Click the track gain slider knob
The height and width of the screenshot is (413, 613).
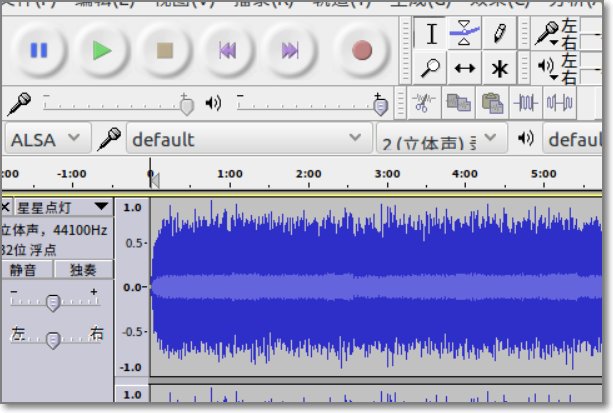[53, 302]
